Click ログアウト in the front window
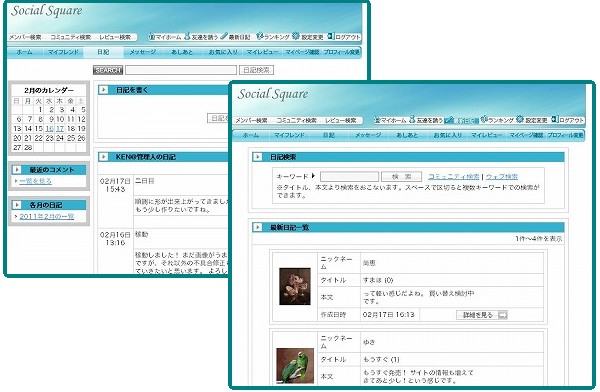This screenshot has height=392, width=600. [x=568, y=120]
